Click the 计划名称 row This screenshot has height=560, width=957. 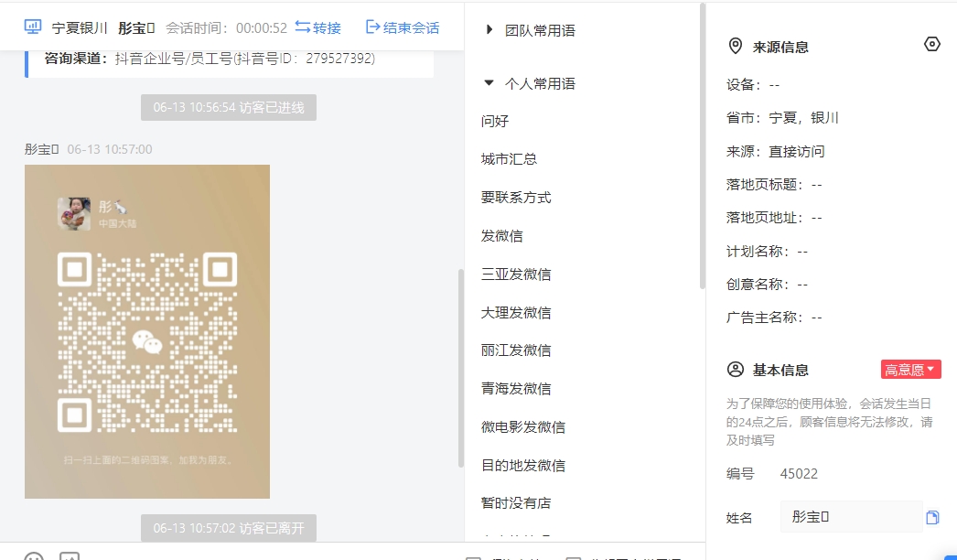[x=768, y=251]
